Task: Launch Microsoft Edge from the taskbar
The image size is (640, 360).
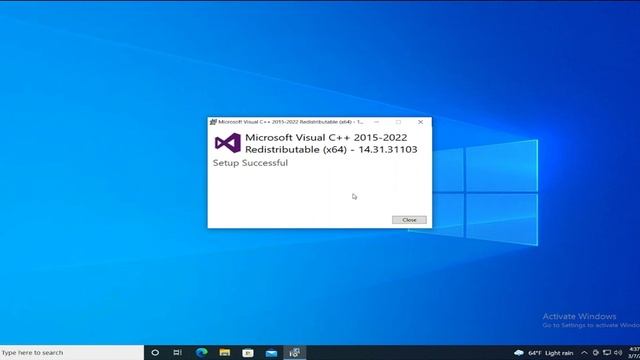Action: coord(201,353)
